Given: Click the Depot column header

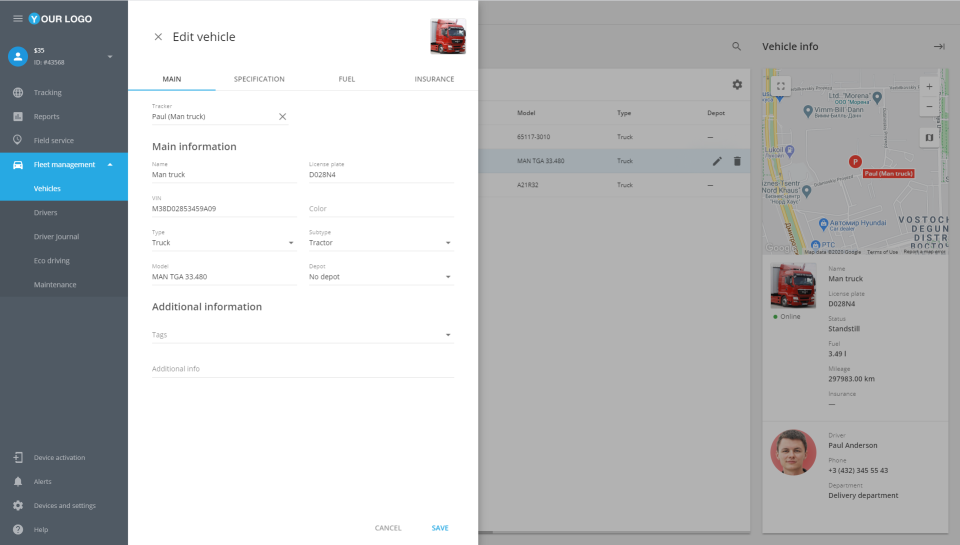Looking at the screenshot, I should click(716, 113).
